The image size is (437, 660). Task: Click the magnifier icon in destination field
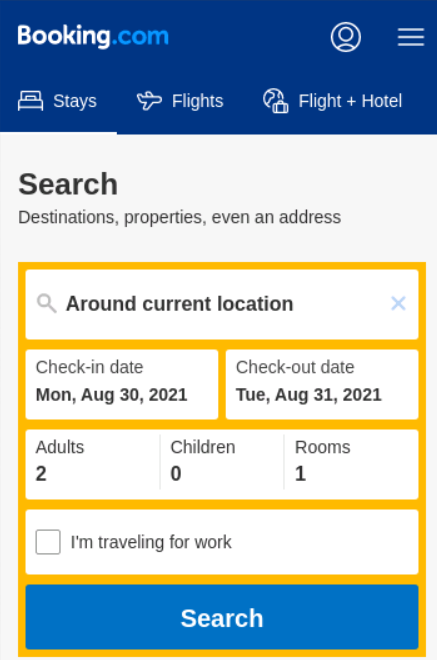(x=46, y=303)
